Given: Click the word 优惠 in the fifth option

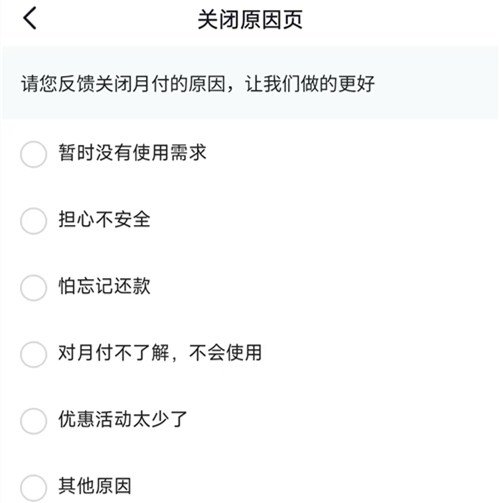Looking at the screenshot, I should click(77, 419).
